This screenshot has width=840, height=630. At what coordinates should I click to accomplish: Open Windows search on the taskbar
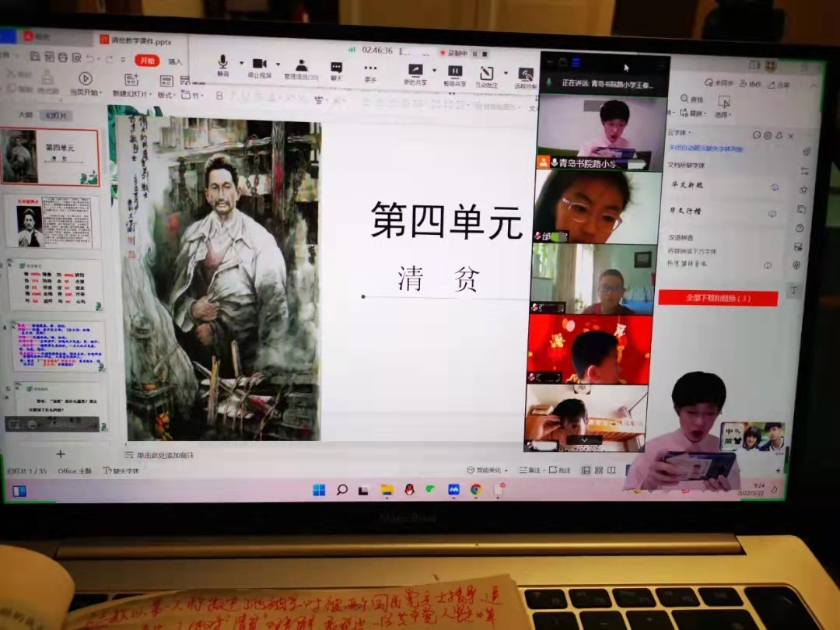coord(341,490)
